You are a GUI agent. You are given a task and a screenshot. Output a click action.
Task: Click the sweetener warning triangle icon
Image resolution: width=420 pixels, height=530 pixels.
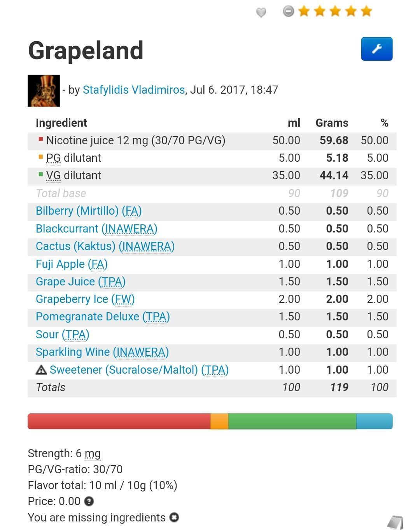[x=41, y=370]
